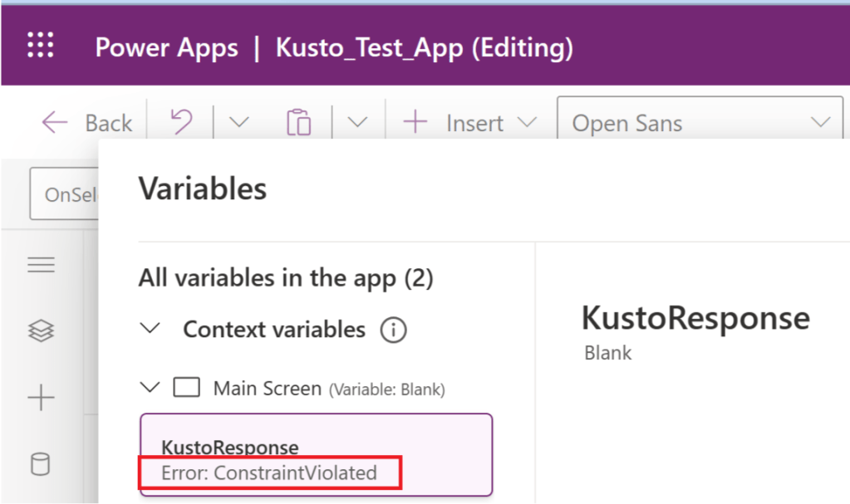Expand the hamburger menu in left sidebar
Image resolution: width=850 pixels, height=504 pixels.
pos(42,265)
